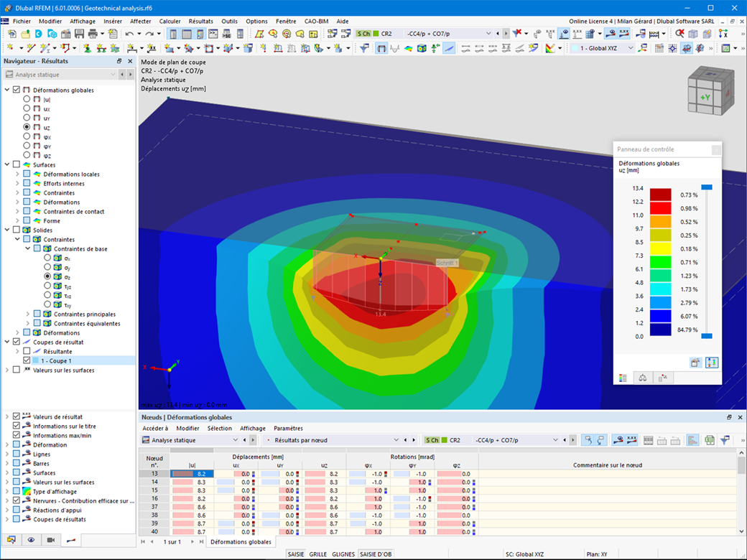Open the Display eye tab in navigator

[31, 539]
